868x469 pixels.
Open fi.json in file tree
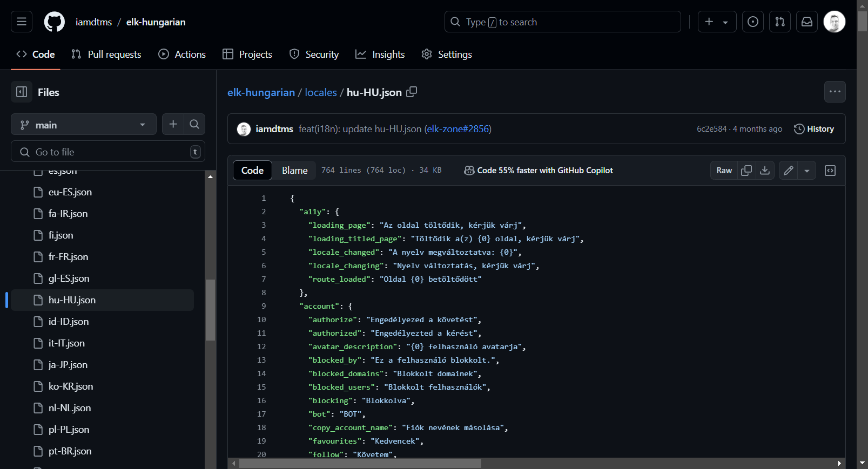[103, 235]
